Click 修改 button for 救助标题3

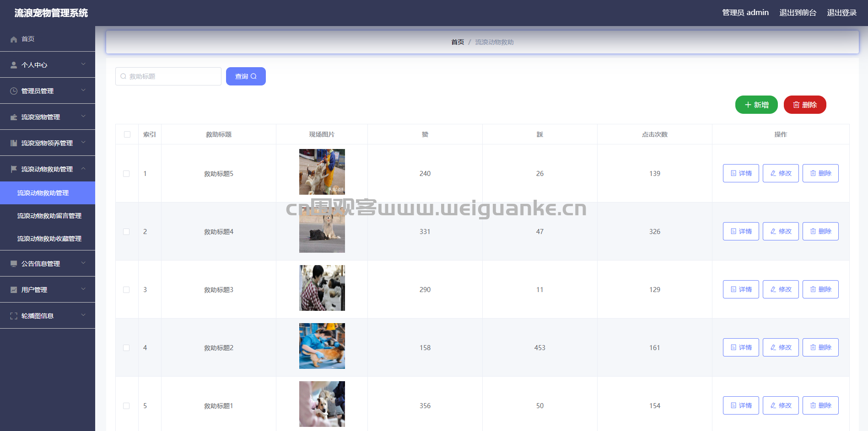(781, 289)
